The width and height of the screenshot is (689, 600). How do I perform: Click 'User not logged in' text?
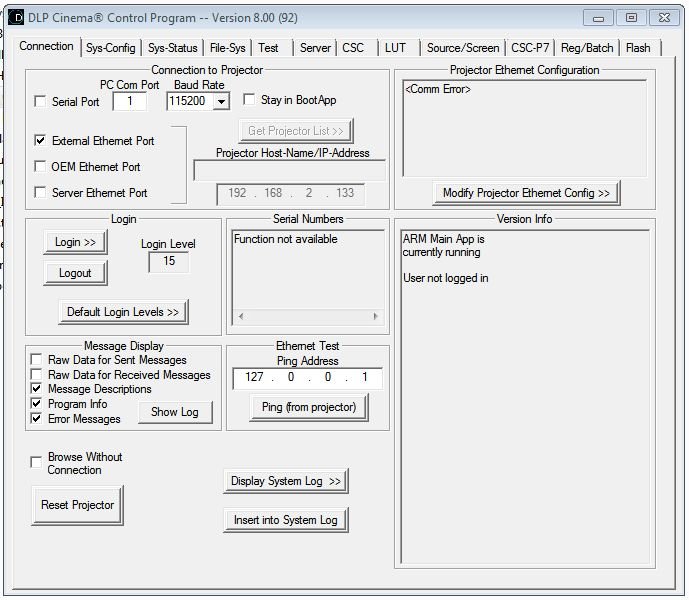pyautogui.click(x=446, y=278)
